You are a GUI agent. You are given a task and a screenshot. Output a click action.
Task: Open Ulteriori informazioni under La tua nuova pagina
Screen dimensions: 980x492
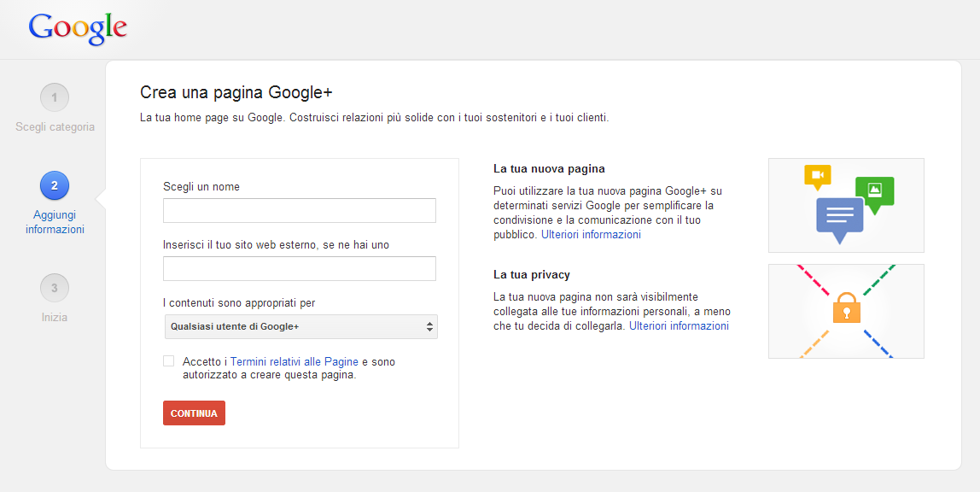point(591,234)
